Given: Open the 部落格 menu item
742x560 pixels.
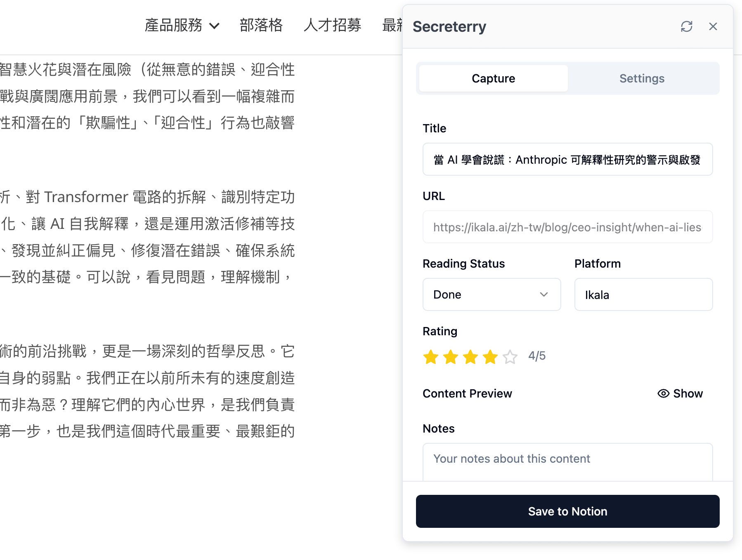Looking at the screenshot, I should 261,25.
